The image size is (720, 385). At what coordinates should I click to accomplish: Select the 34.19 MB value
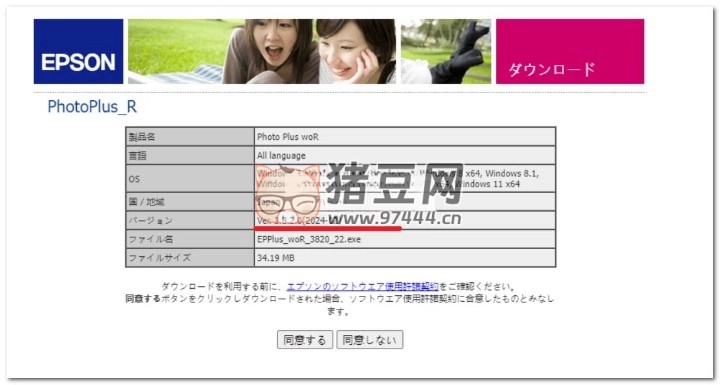(x=276, y=258)
